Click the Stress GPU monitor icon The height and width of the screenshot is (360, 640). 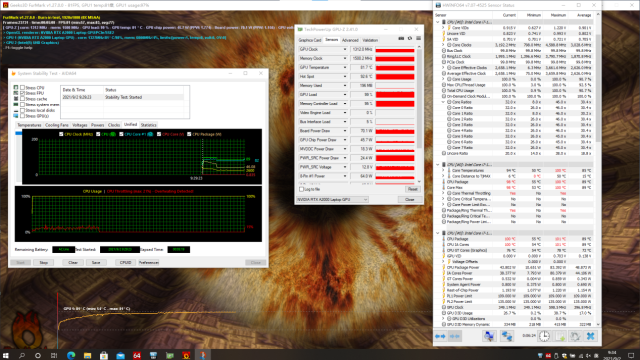(16, 116)
